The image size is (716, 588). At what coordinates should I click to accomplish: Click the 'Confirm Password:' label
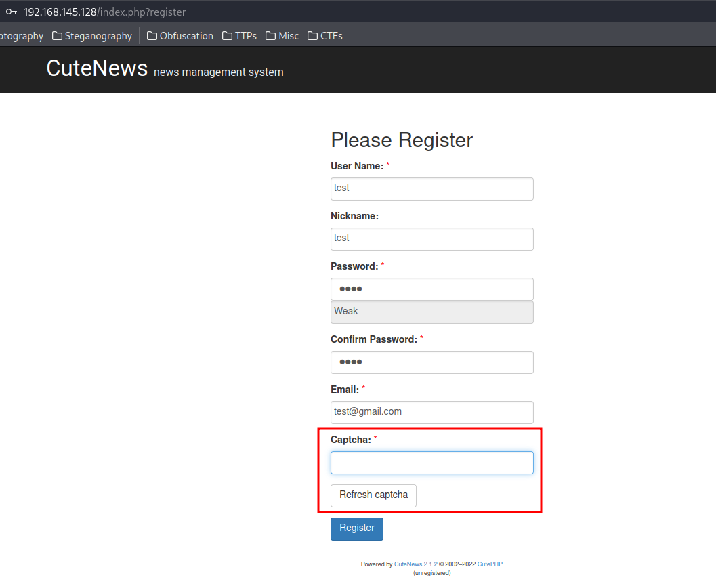click(x=374, y=339)
